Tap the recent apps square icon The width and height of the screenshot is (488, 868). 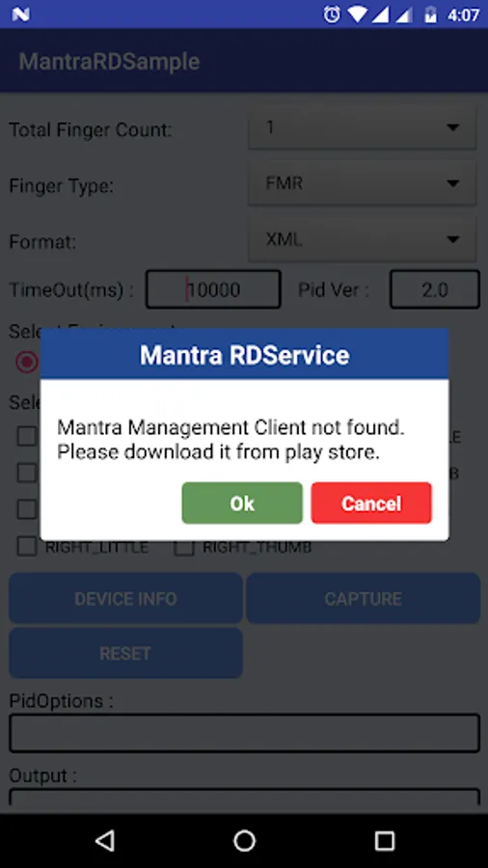[x=384, y=840]
